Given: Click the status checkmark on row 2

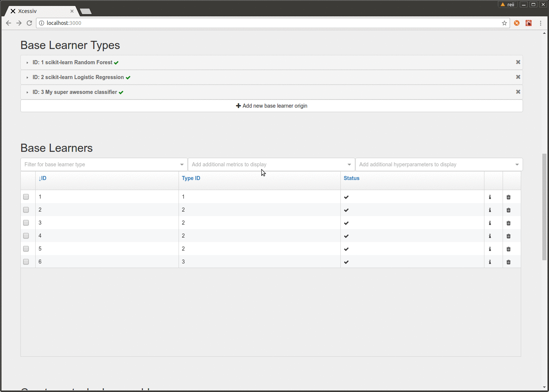Looking at the screenshot, I should tap(346, 210).
